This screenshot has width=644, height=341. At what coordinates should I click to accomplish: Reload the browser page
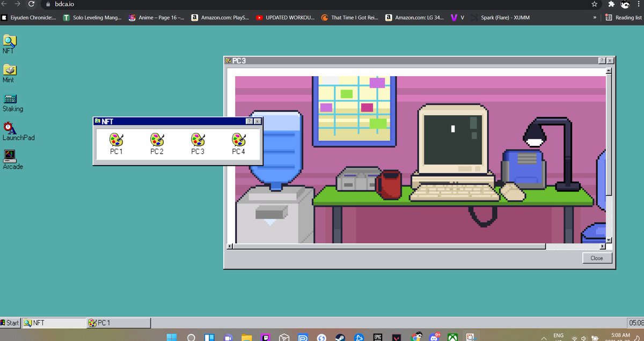(x=31, y=4)
